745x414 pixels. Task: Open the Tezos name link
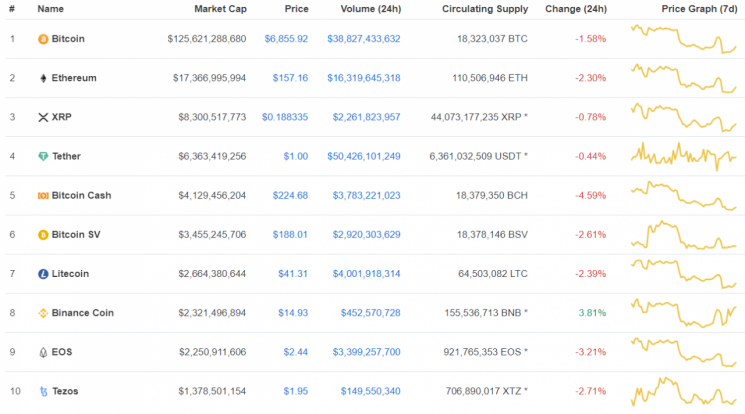65,391
